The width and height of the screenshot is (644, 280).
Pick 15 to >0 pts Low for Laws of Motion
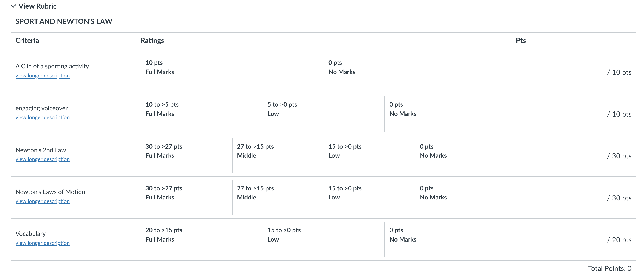369,198
